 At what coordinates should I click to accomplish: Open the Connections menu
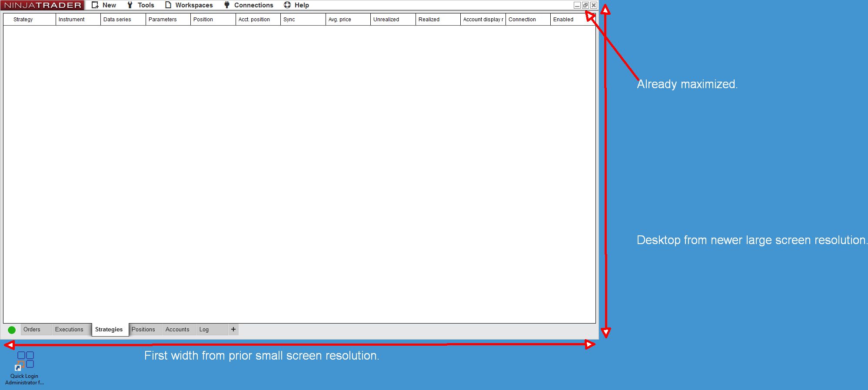253,5
